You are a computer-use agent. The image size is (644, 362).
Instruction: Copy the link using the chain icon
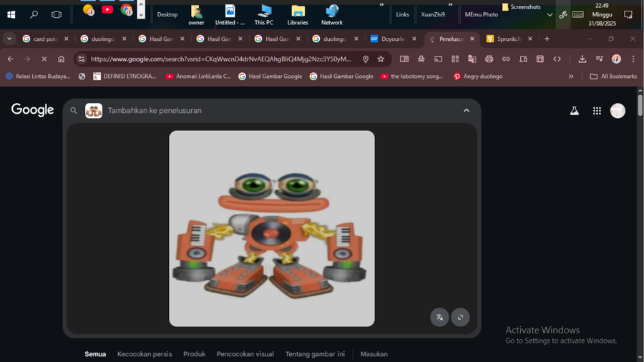(x=506, y=59)
